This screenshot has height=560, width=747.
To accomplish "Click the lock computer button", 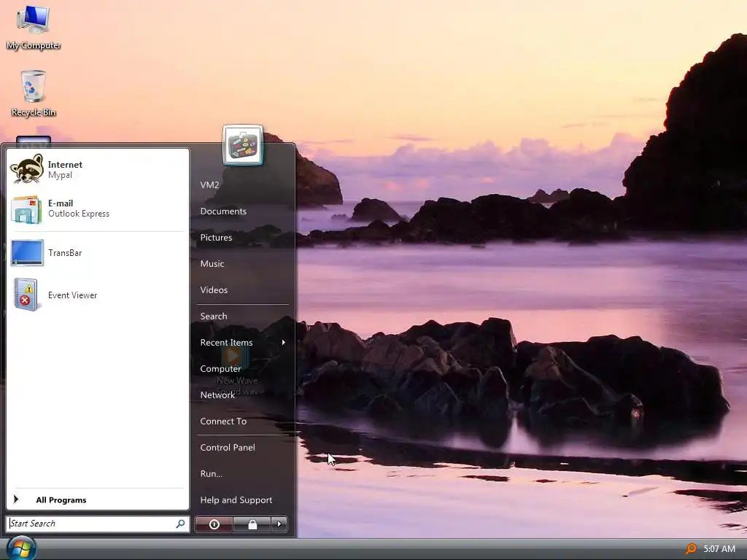I will [x=252, y=524].
